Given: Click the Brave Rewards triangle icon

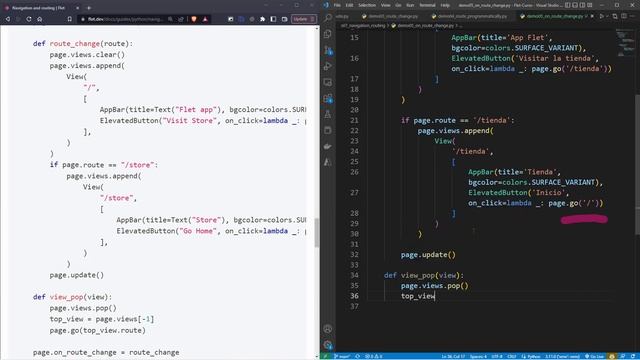Looking at the screenshot, I should click(205, 19).
